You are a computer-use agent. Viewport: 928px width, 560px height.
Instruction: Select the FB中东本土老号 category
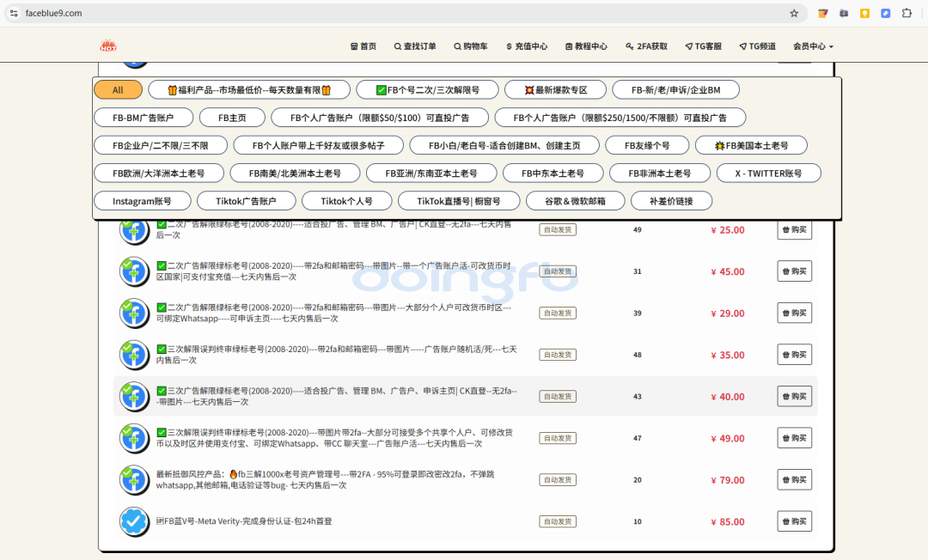(553, 173)
